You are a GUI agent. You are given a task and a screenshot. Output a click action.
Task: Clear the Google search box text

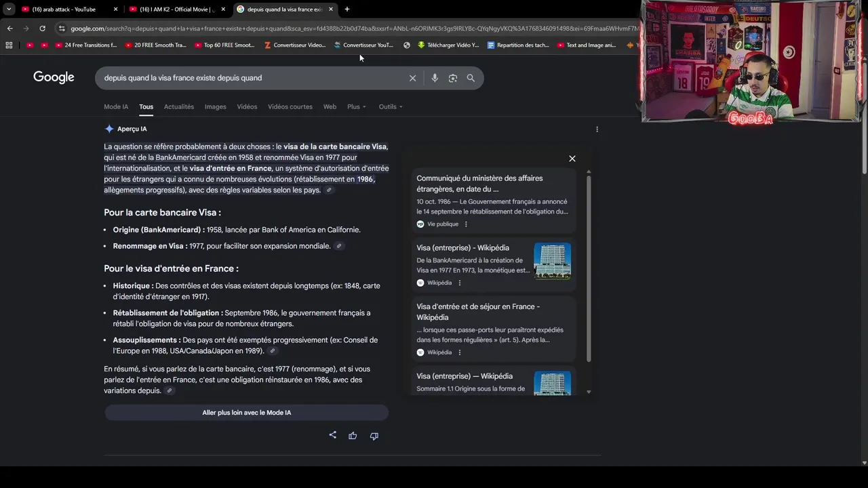click(x=412, y=78)
